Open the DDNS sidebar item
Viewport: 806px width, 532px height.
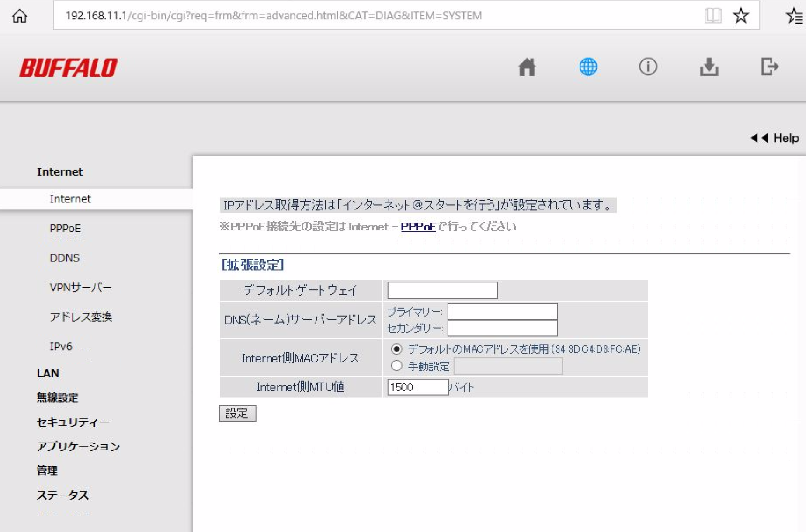coord(65,258)
